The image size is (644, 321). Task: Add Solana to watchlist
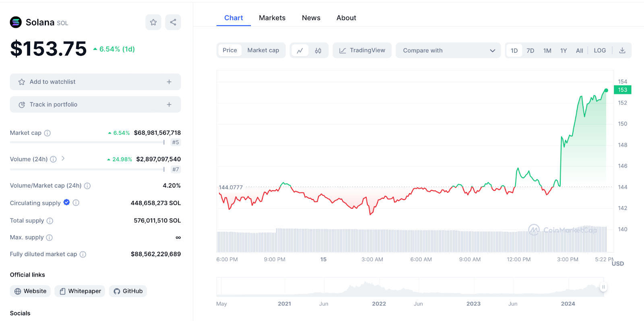pyautogui.click(x=95, y=82)
